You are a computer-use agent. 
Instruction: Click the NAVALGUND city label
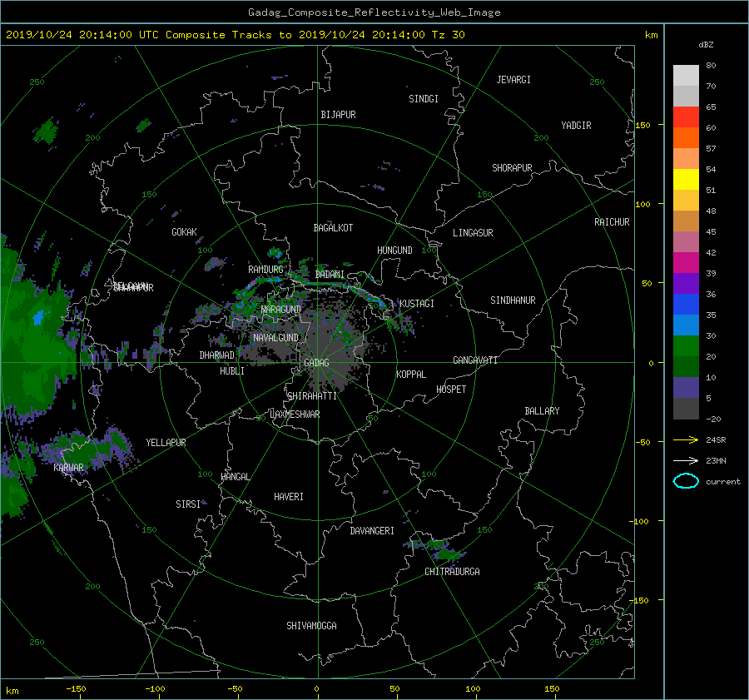point(275,338)
